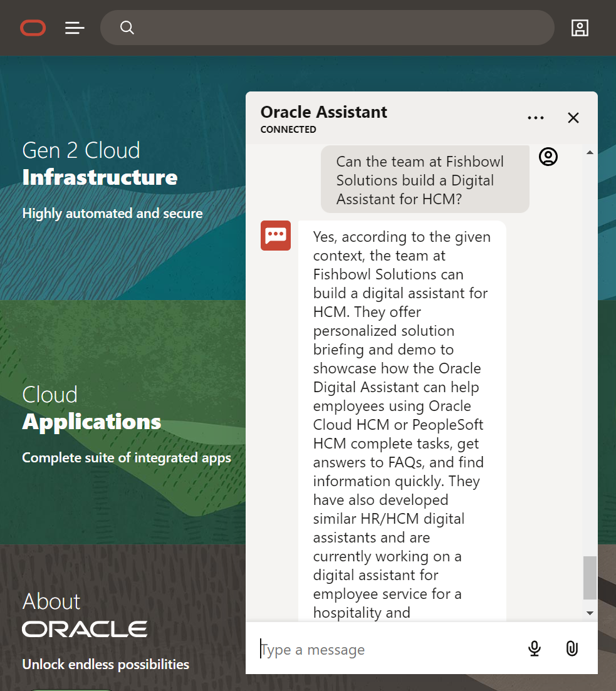Open the user account profile icon
Image resolution: width=616 pixels, height=691 pixels.
point(580,28)
